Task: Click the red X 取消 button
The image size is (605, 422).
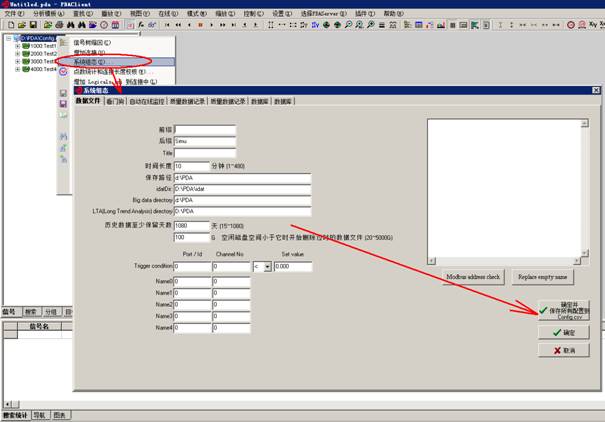Action: (x=563, y=351)
